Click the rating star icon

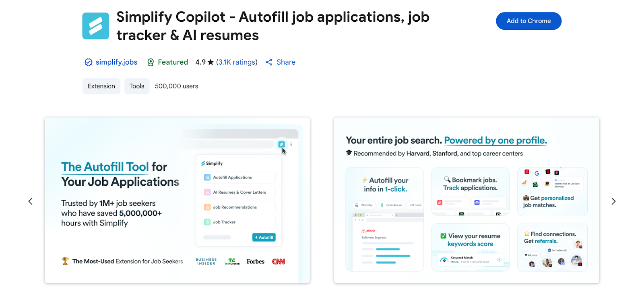click(211, 62)
